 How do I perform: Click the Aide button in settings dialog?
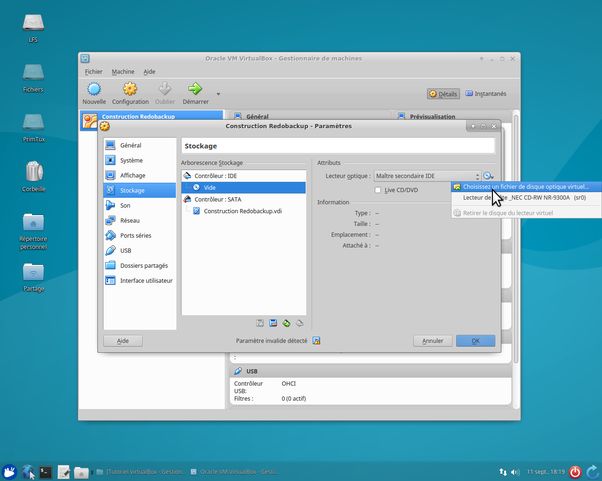pyautogui.click(x=123, y=341)
